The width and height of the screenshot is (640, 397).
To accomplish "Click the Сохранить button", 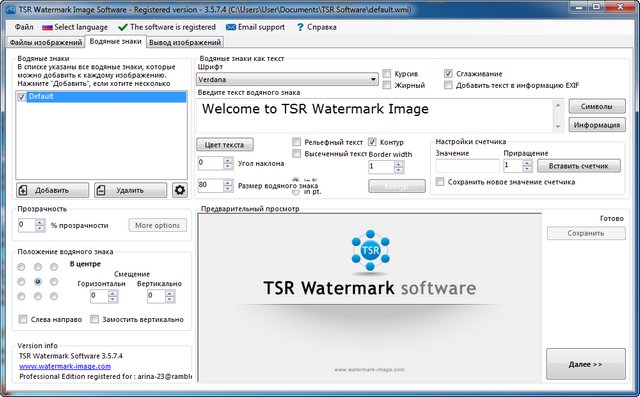I will point(586,233).
